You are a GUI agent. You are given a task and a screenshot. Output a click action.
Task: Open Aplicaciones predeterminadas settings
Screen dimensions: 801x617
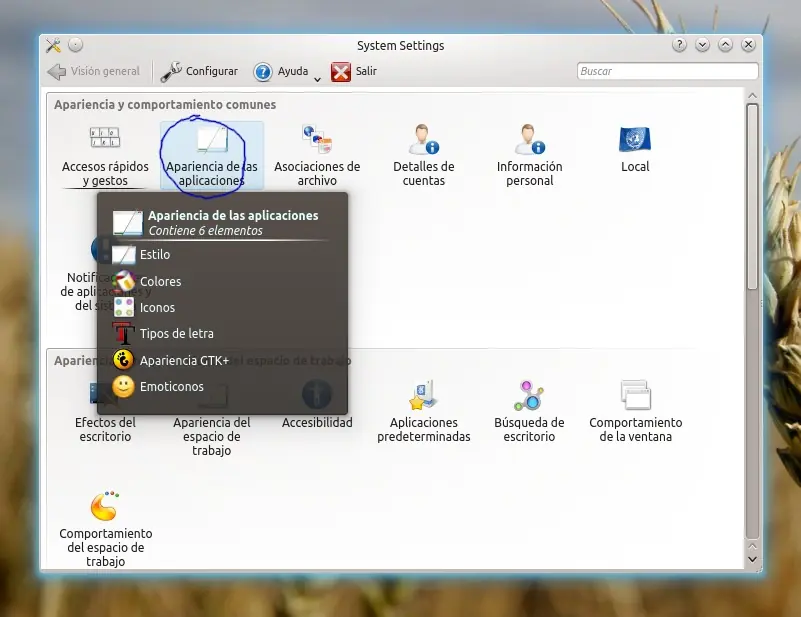(x=423, y=397)
